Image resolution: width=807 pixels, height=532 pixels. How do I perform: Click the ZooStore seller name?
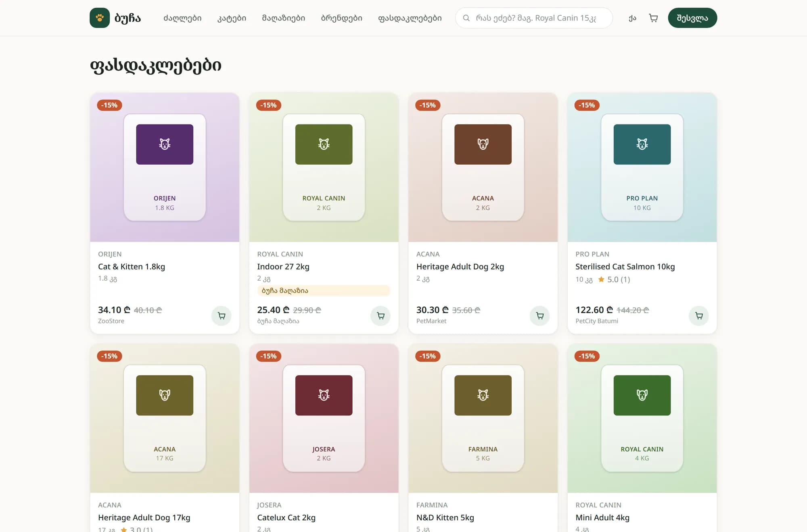point(111,321)
